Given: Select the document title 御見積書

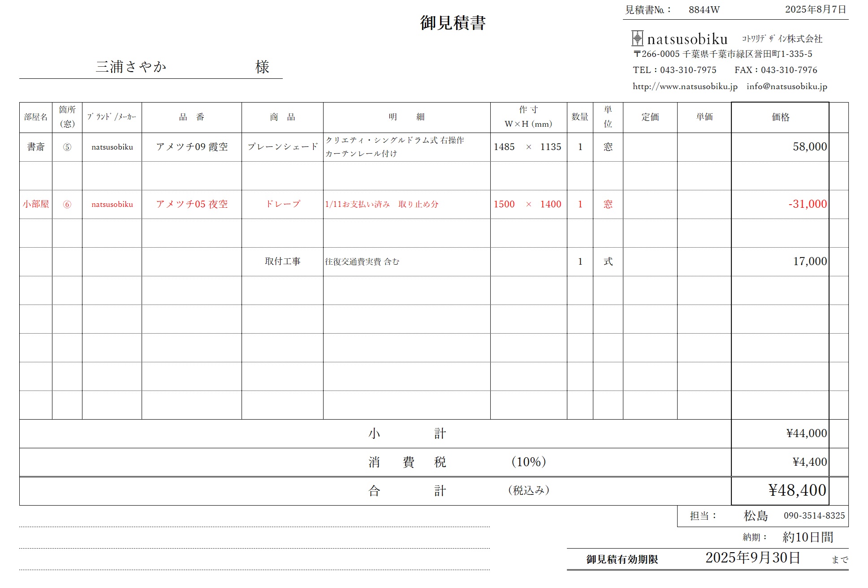Looking at the screenshot, I should click(x=453, y=23).
